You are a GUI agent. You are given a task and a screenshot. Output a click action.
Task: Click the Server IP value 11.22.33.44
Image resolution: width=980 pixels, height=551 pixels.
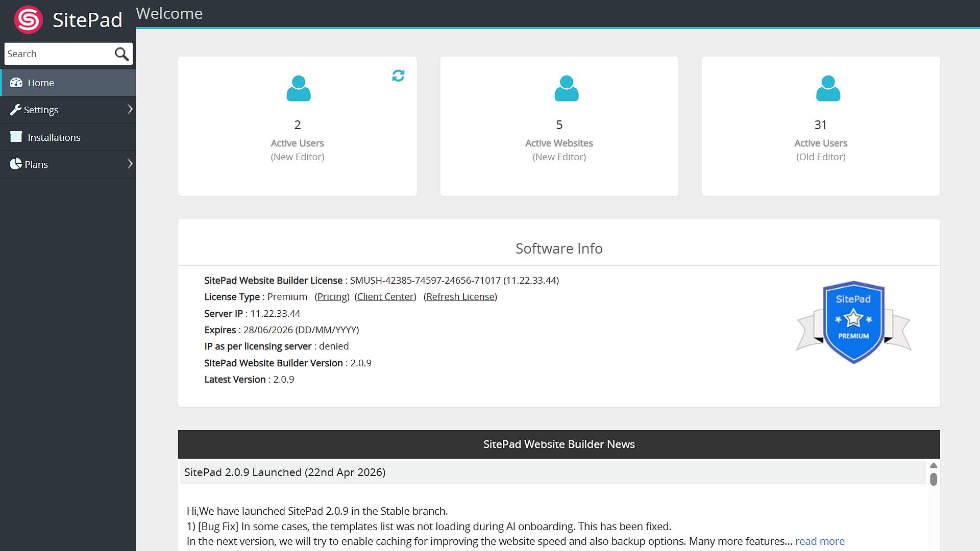275,314
